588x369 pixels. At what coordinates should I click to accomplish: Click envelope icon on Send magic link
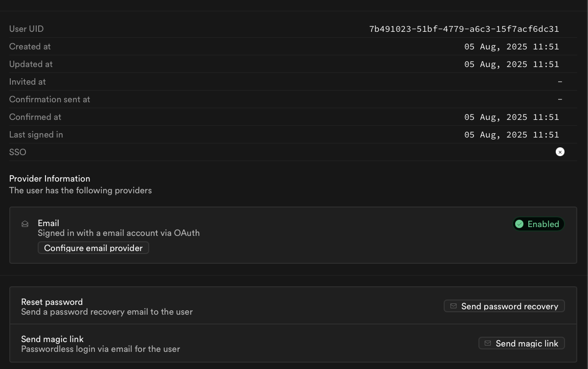488,343
